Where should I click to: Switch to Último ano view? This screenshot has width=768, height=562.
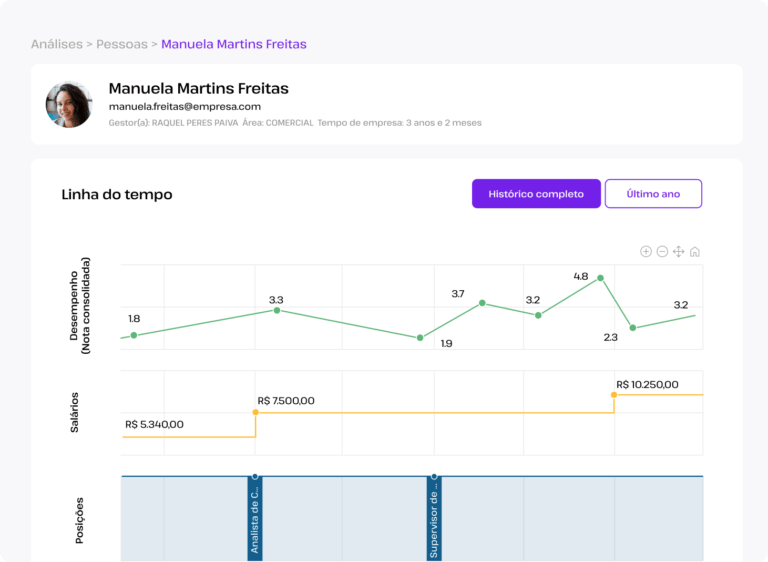tap(653, 194)
